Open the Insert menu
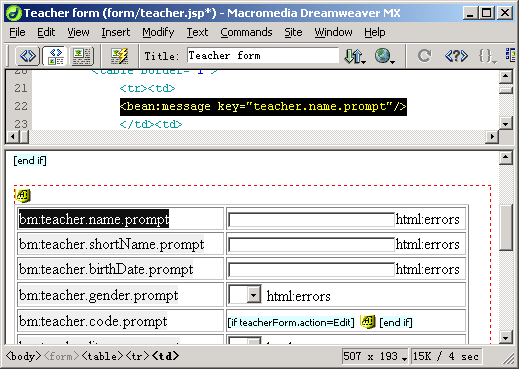The height and width of the screenshot is (369, 519). pos(116,32)
